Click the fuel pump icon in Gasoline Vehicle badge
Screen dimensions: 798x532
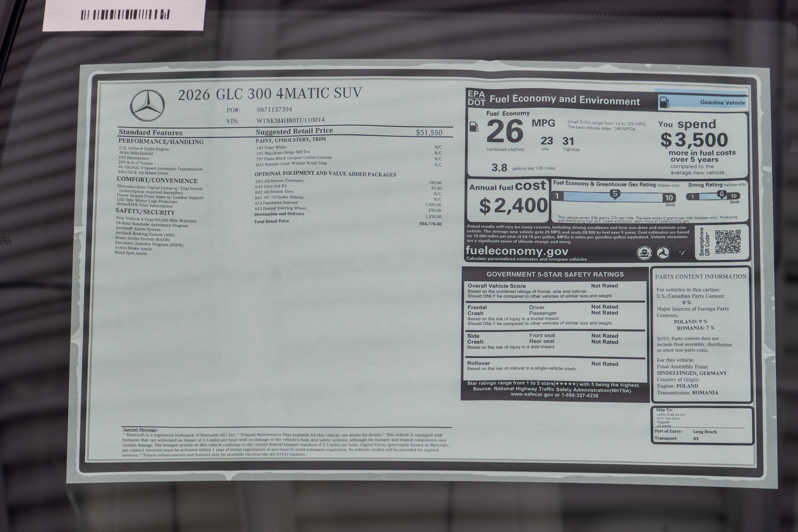pos(665,102)
